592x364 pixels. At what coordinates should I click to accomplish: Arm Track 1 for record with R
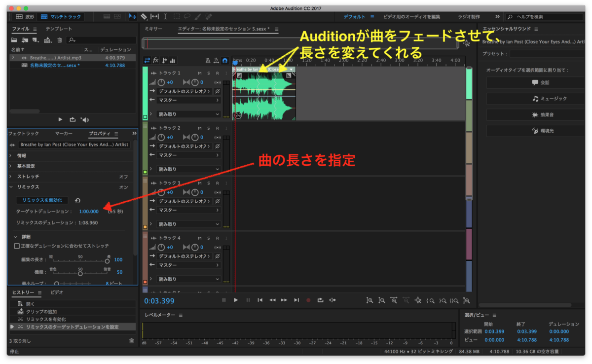coord(217,73)
